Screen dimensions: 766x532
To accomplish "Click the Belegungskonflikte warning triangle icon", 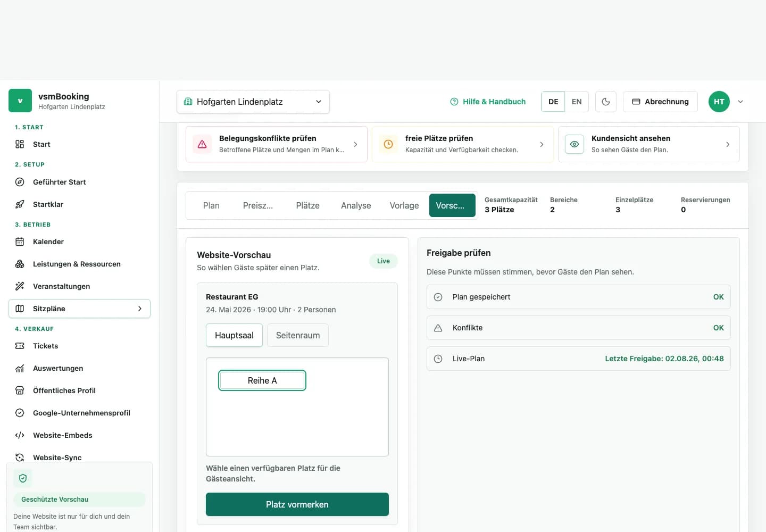I will tap(202, 144).
